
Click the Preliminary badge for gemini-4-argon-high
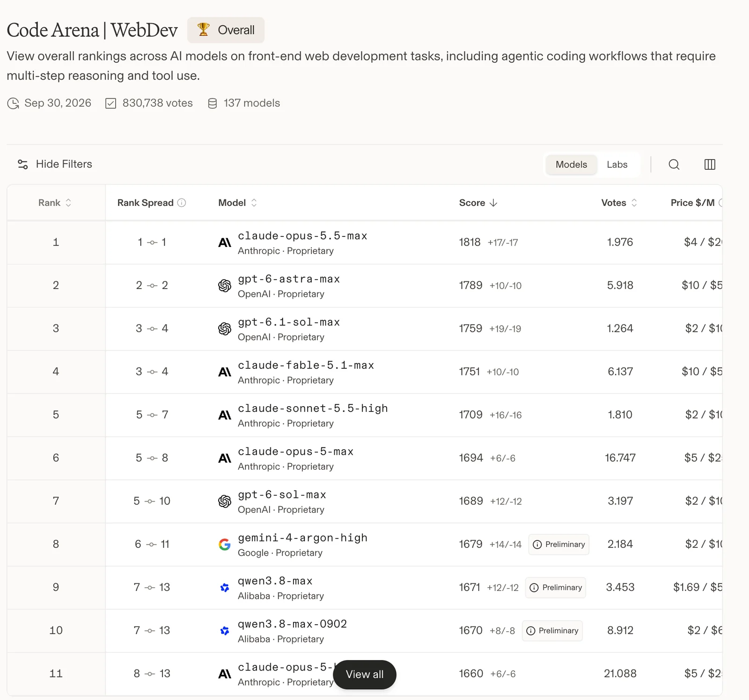coord(559,544)
